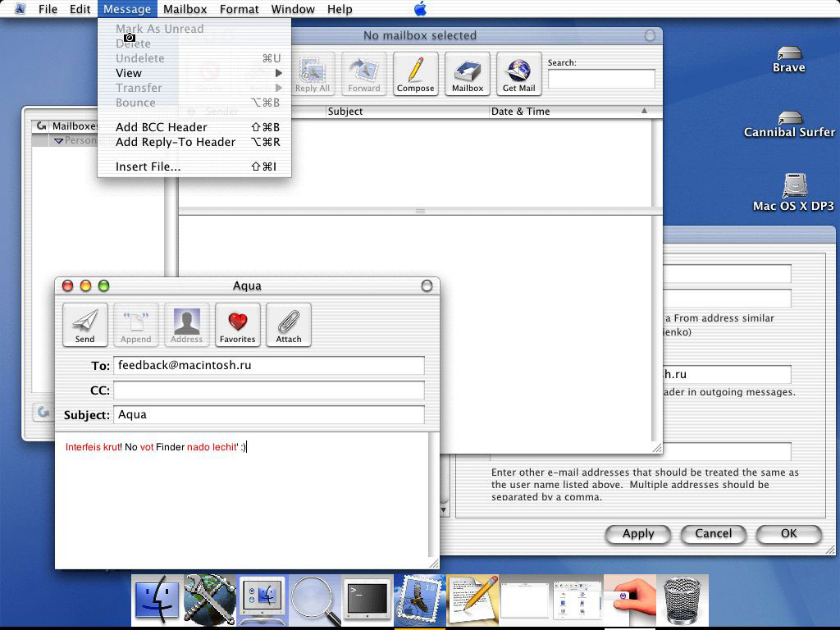This screenshot has height=630, width=840.
Task: Click the Date & Time column header
Action: pos(571,112)
